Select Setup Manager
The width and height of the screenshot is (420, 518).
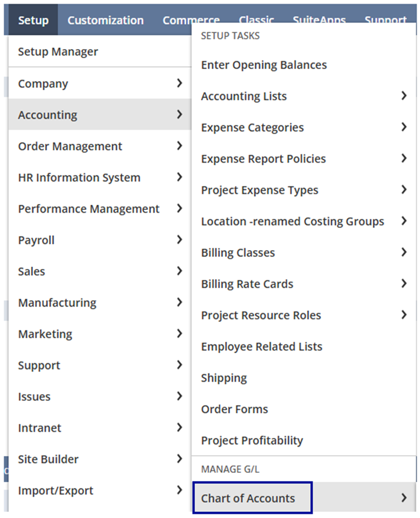(100, 52)
